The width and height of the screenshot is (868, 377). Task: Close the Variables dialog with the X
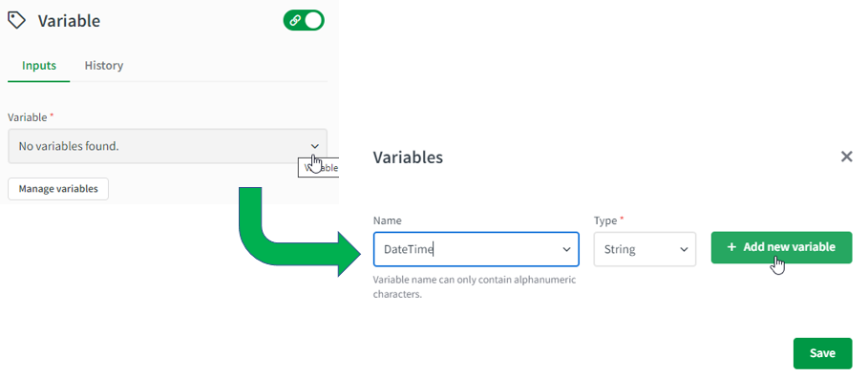pyautogui.click(x=846, y=157)
